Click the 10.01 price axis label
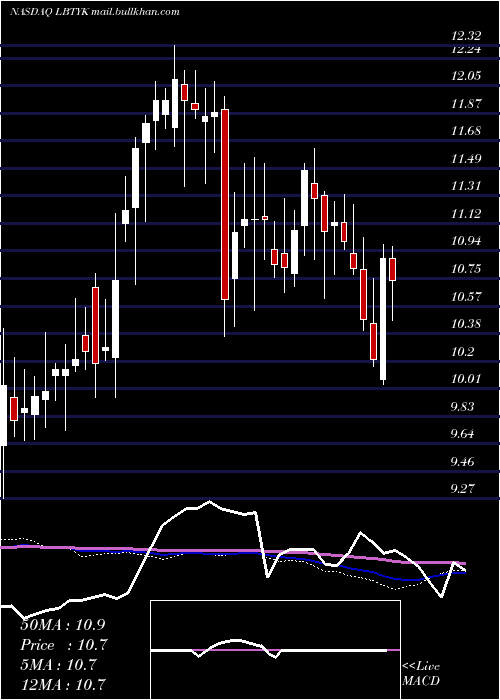The height and width of the screenshot is (700, 500). (466, 379)
